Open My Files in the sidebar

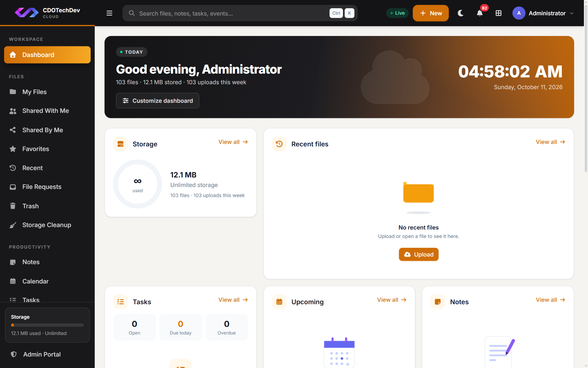pos(47,92)
